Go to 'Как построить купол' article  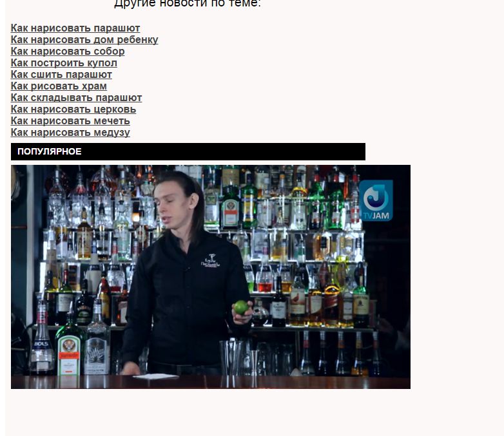point(64,63)
